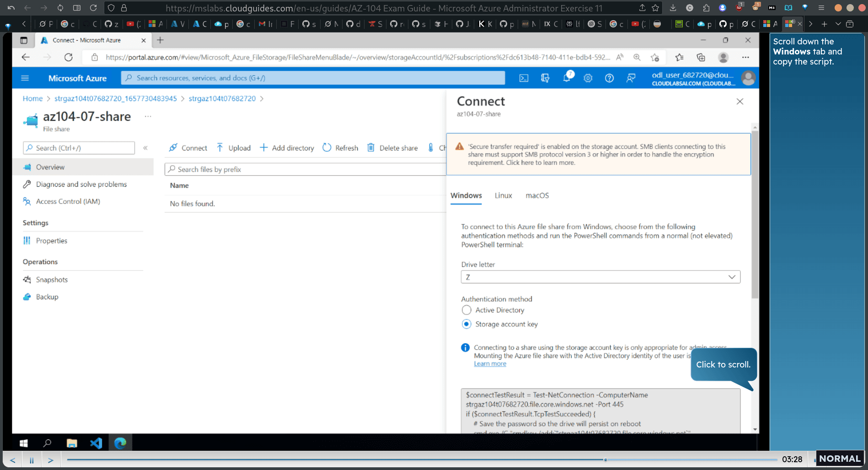Open Windows taskbar search
Viewport: 868px width, 470px height.
point(47,443)
